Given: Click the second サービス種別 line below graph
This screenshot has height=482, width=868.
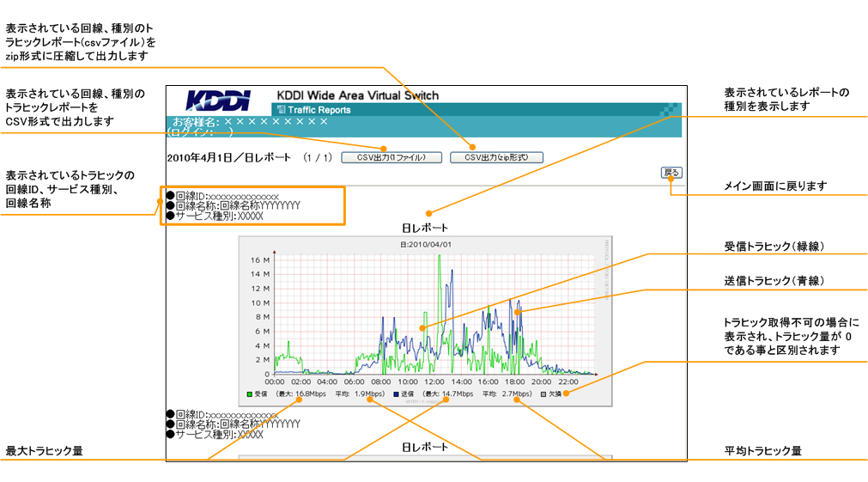Looking at the screenshot, I should 215,435.
